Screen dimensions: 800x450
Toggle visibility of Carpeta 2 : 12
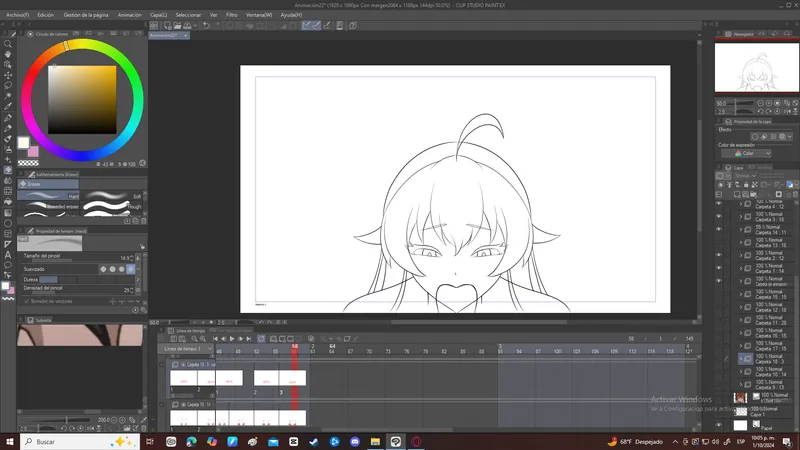click(719, 255)
